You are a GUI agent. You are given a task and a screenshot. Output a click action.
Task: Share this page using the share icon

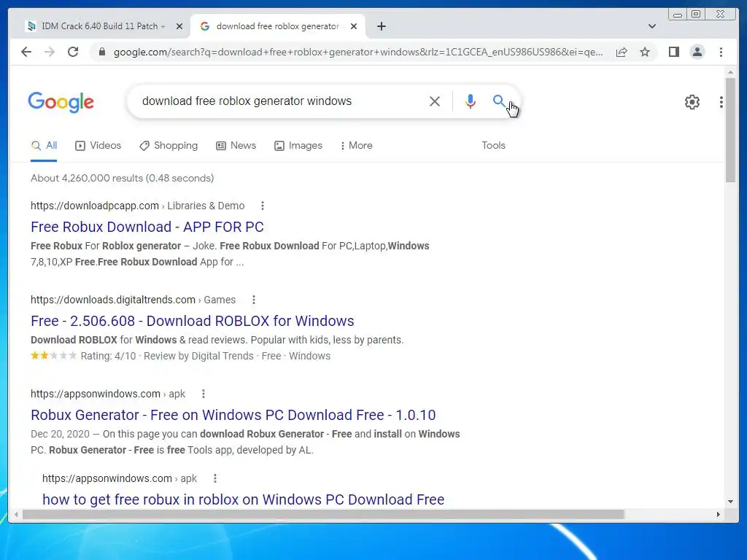(x=622, y=52)
